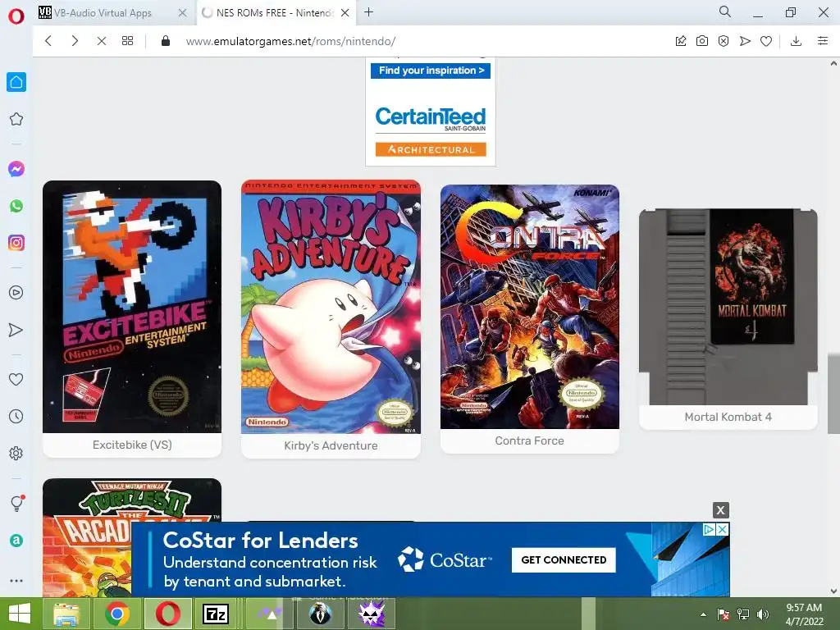Click the Contra Force title link
840x630 pixels.
(529, 441)
